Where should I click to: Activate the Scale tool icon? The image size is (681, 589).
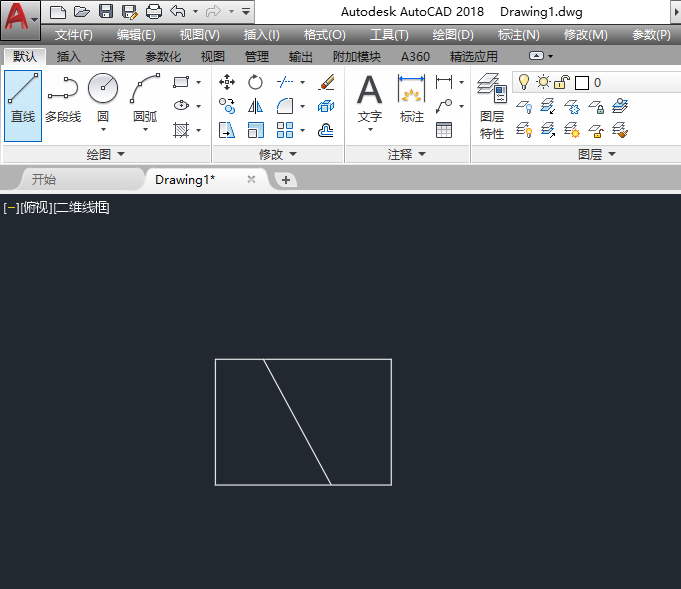[x=255, y=130]
